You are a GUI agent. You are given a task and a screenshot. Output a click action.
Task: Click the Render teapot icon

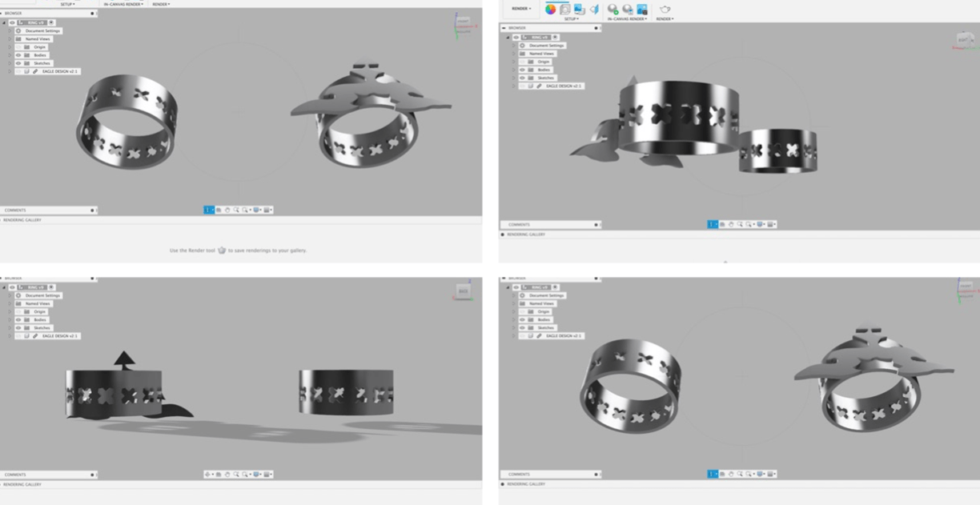[665, 9]
